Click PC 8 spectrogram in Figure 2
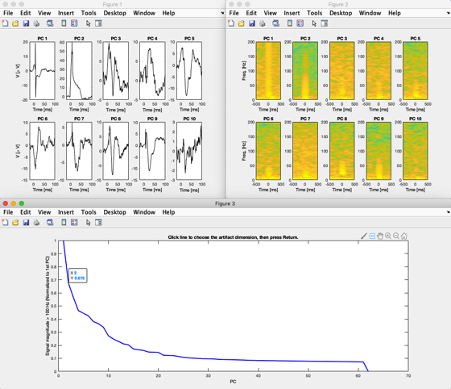This screenshot has height=389, width=451. (342, 151)
